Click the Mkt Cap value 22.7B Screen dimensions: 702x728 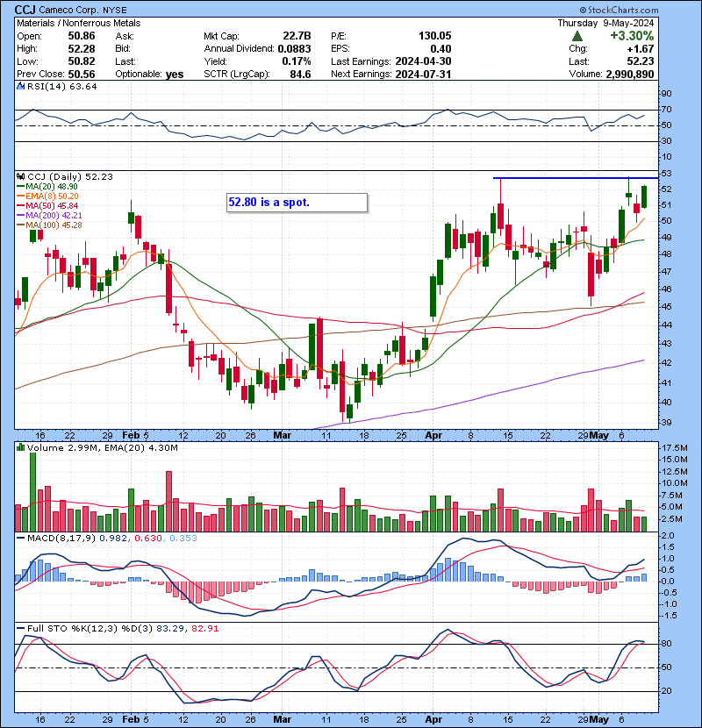tap(297, 36)
